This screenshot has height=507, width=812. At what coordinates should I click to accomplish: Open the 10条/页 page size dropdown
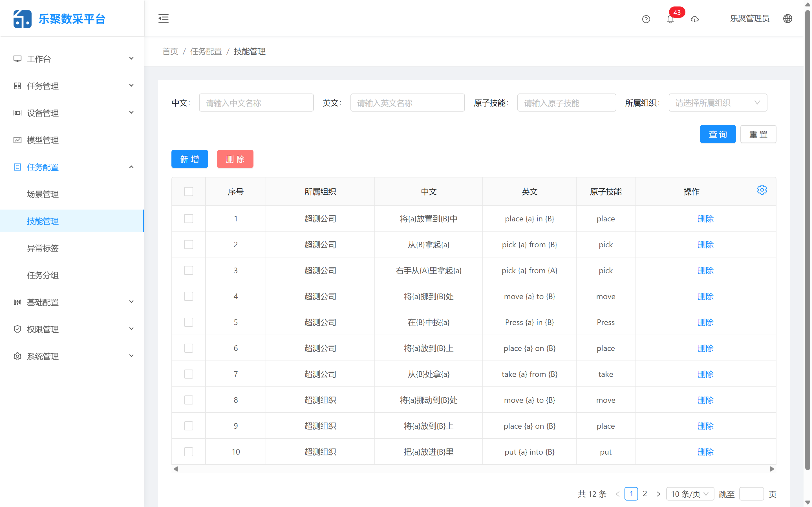coord(690,493)
